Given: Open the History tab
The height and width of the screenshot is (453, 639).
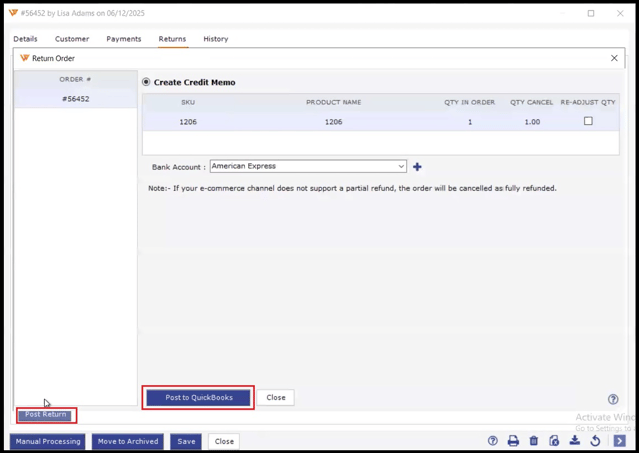Looking at the screenshot, I should pos(215,39).
